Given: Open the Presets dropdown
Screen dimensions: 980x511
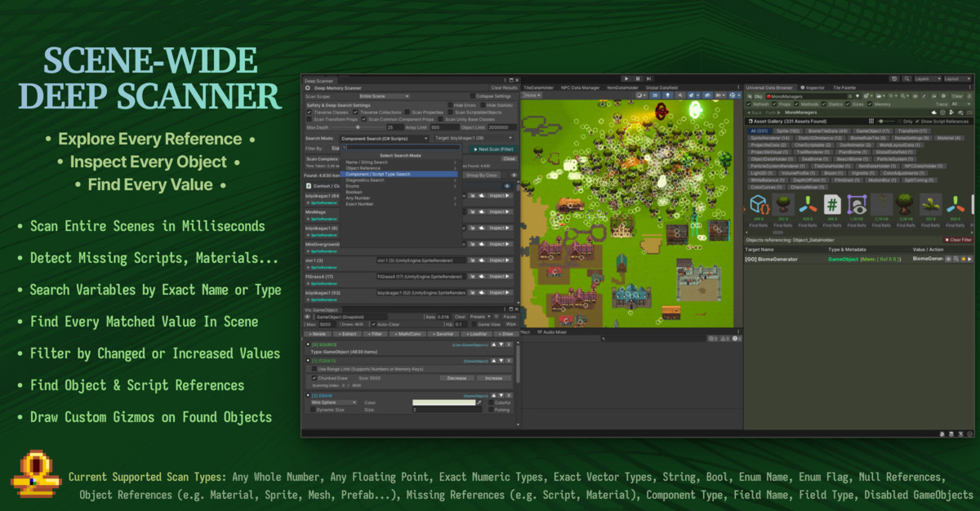Looking at the screenshot, I should point(480,317).
